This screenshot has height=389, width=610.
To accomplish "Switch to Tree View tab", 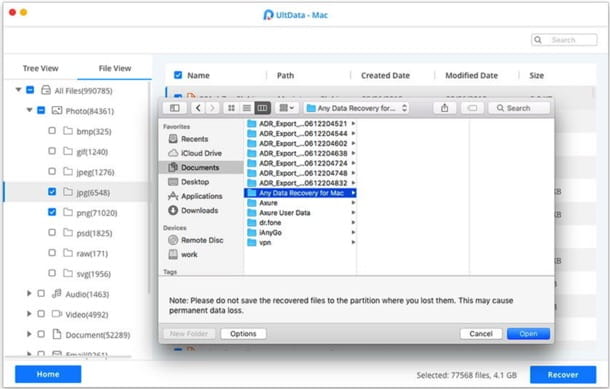I will pos(40,68).
